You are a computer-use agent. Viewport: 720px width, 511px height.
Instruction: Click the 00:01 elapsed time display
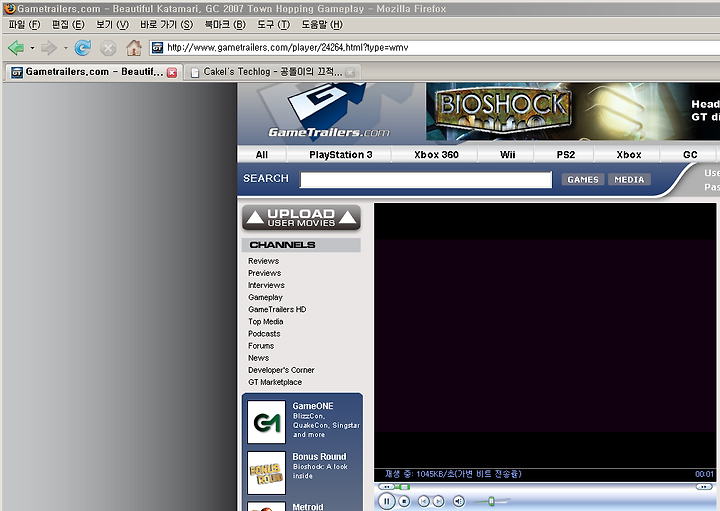click(x=704, y=474)
